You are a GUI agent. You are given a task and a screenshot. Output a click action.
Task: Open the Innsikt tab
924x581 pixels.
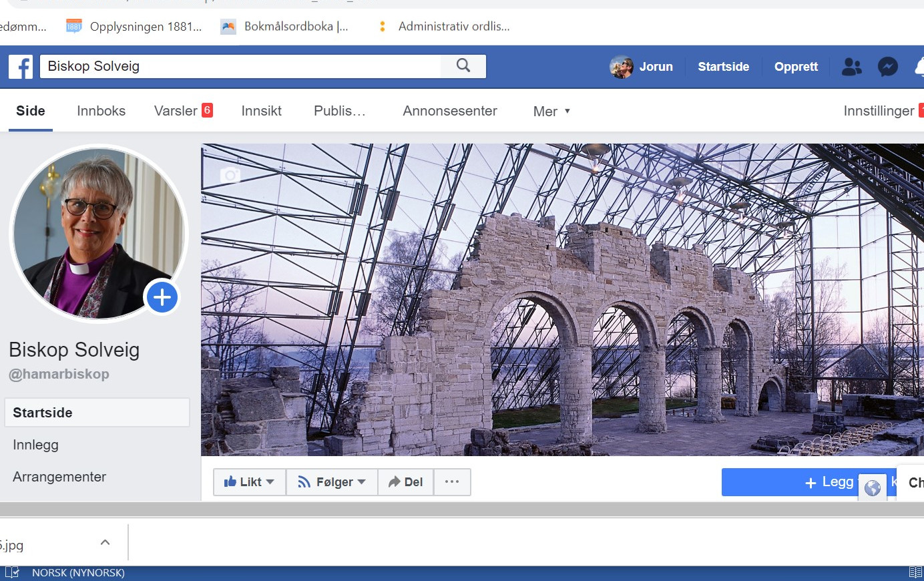pyautogui.click(x=261, y=111)
